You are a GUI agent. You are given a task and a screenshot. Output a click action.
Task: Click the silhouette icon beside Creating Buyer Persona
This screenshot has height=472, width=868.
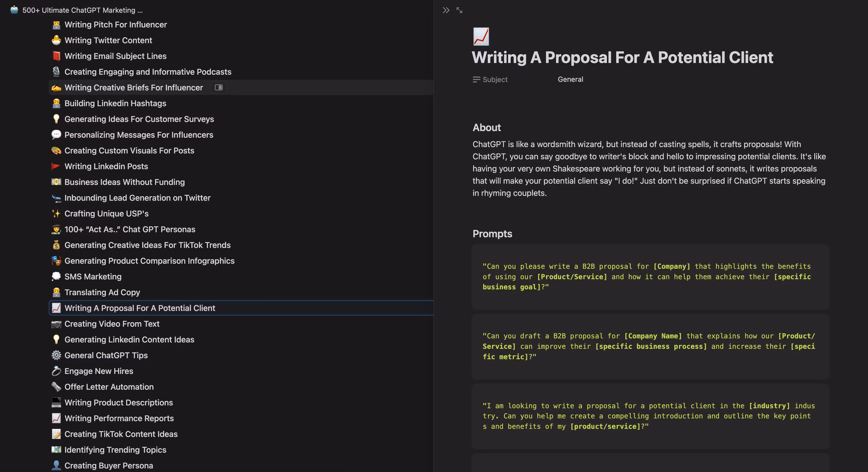pos(56,466)
